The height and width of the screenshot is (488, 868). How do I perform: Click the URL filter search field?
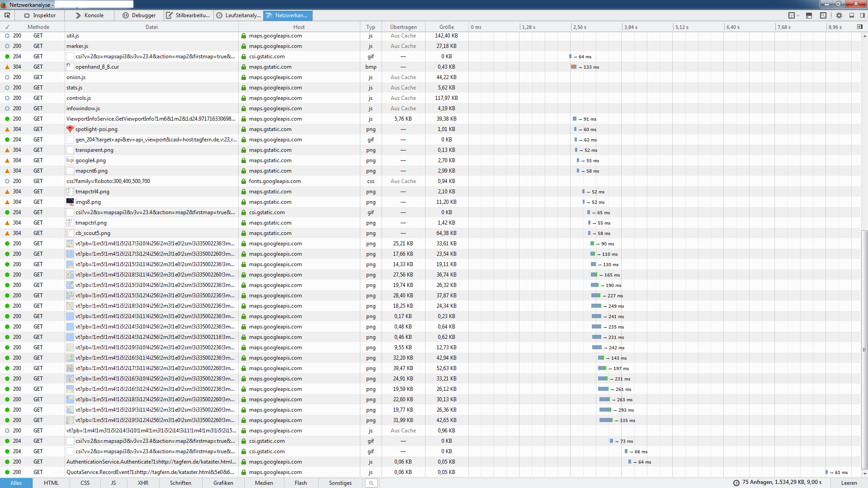point(371,483)
